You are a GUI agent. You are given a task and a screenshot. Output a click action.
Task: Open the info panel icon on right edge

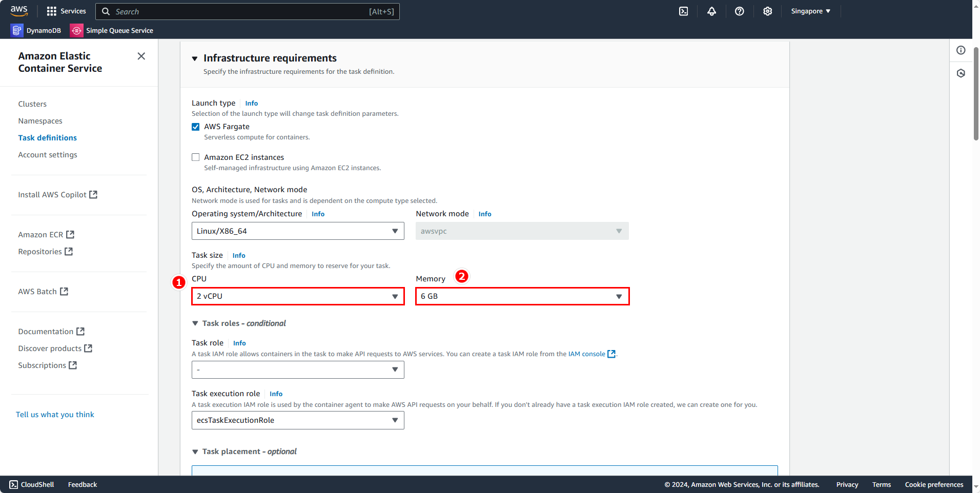coord(961,50)
